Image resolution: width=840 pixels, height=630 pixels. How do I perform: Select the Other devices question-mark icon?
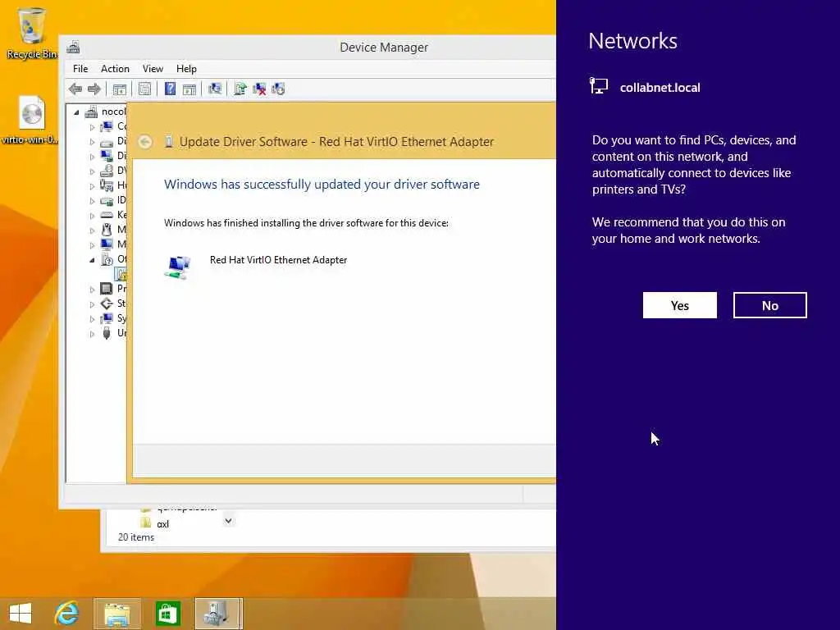click(107, 259)
